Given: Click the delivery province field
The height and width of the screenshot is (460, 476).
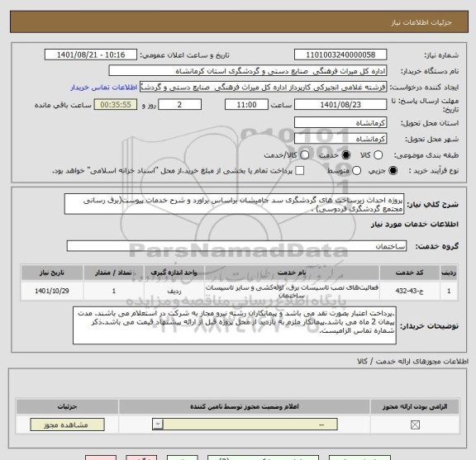Looking at the screenshot, I should point(340,122).
